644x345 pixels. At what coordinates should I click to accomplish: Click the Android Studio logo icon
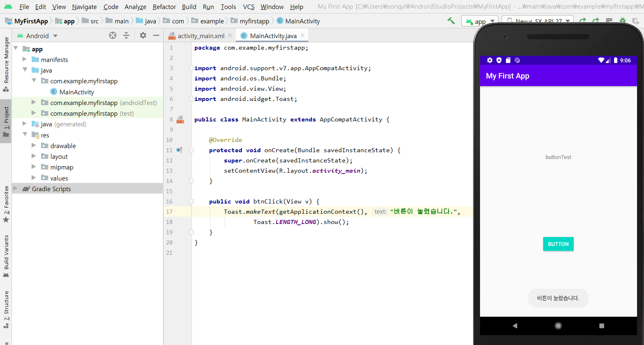pos(8,7)
